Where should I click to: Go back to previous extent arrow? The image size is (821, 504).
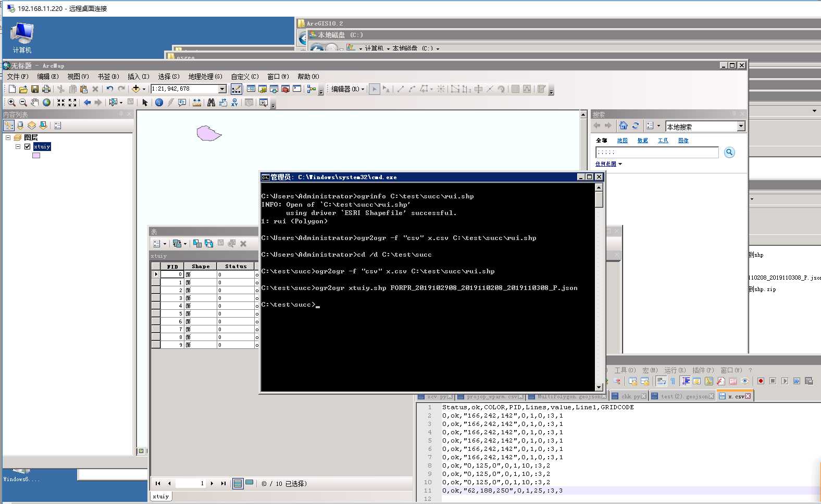[87, 103]
